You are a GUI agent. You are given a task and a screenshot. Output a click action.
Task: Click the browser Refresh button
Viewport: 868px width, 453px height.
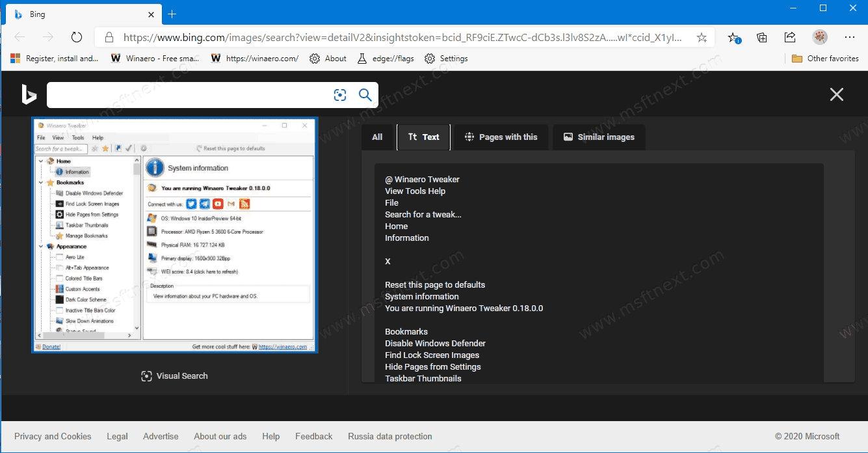[x=77, y=37]
